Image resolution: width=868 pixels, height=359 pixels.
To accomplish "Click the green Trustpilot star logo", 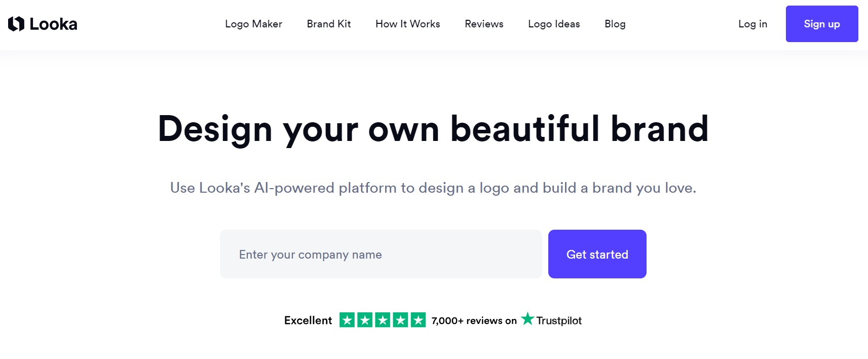I will click(x=527, y=319).
